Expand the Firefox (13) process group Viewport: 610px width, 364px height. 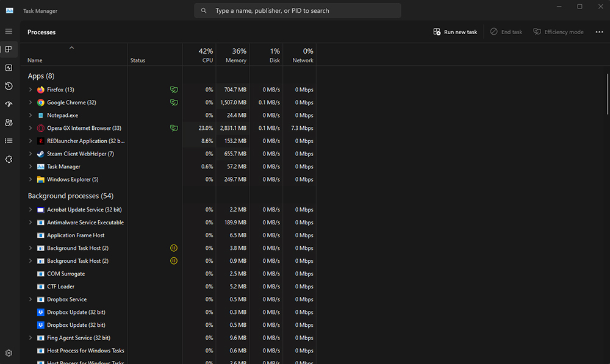(x=30, y=90)
